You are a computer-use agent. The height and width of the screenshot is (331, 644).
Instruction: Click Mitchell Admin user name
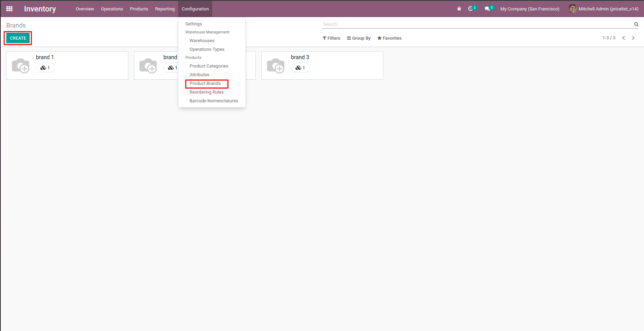608,9
